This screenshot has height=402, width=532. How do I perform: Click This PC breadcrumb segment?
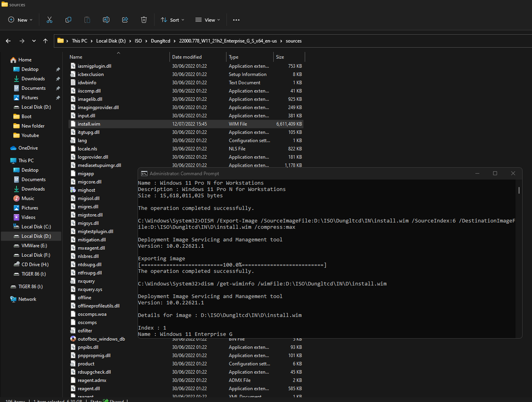coord(79,41)
